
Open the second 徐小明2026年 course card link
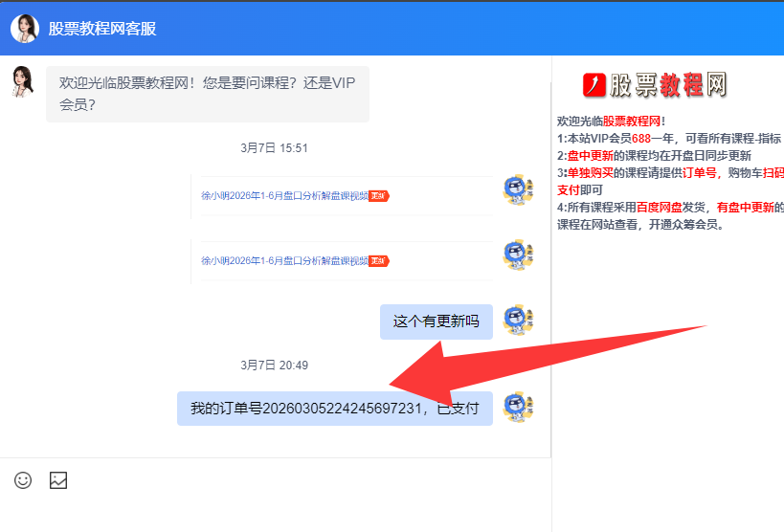285,261
